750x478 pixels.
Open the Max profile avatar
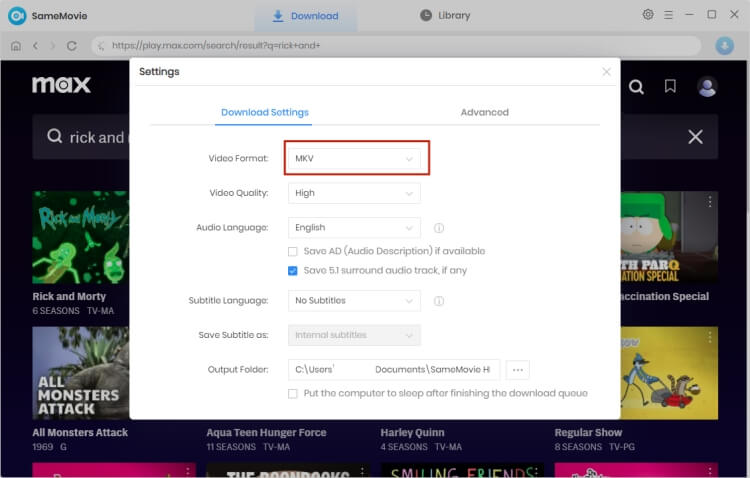click(x=706, y=87)
